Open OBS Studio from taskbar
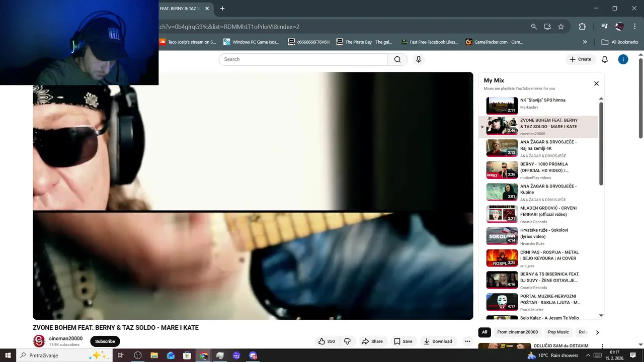Screen dimensions: 644x362 click(x=138, y=355)
